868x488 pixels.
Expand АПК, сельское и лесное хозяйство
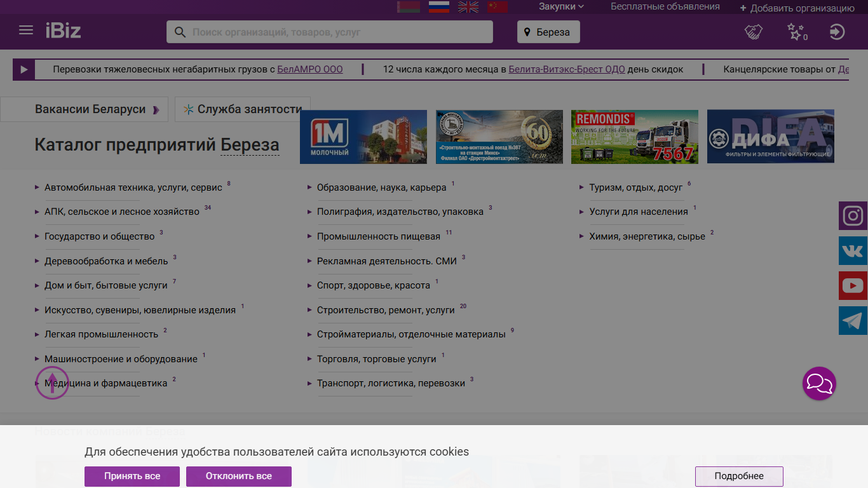point(122,212)
